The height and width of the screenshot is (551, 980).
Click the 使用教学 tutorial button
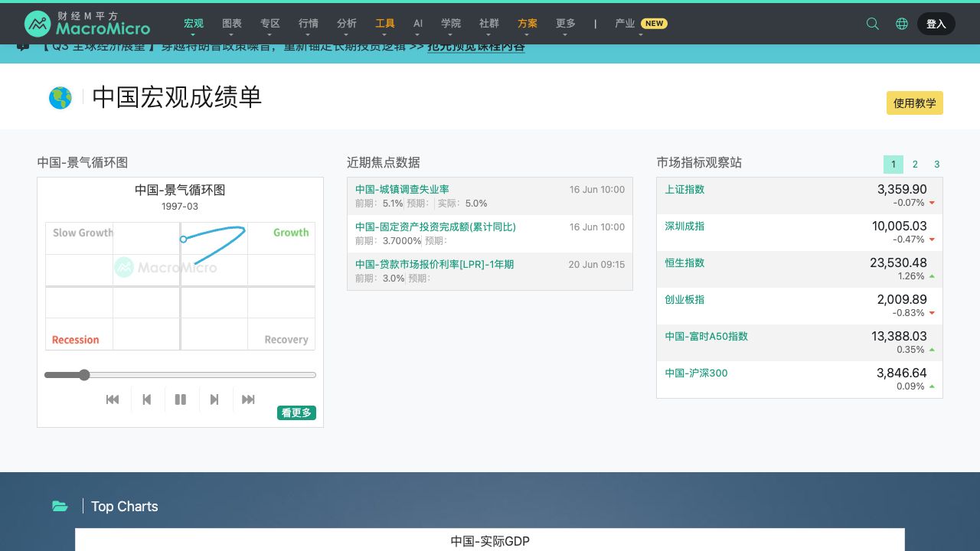(x=914, y=103)
